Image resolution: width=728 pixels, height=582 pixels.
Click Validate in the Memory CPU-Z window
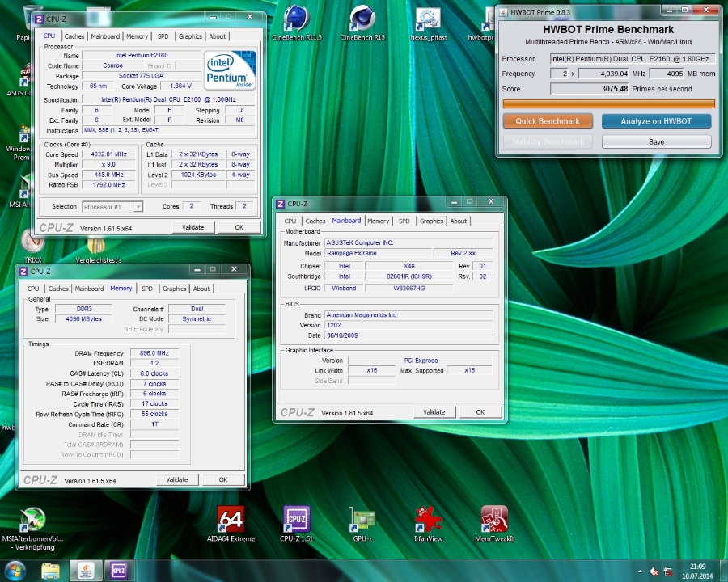pyautogui.click(x=177, y=480)
